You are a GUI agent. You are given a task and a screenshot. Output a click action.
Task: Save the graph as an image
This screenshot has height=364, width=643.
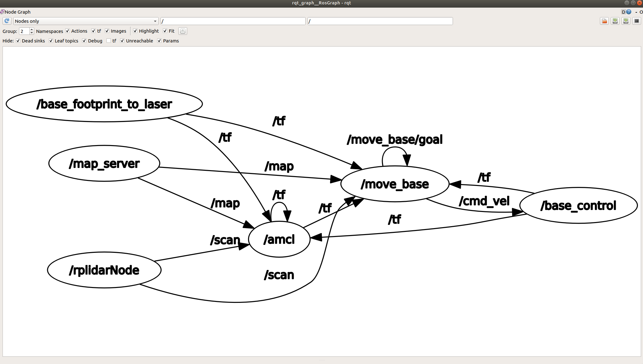(637, 21)
